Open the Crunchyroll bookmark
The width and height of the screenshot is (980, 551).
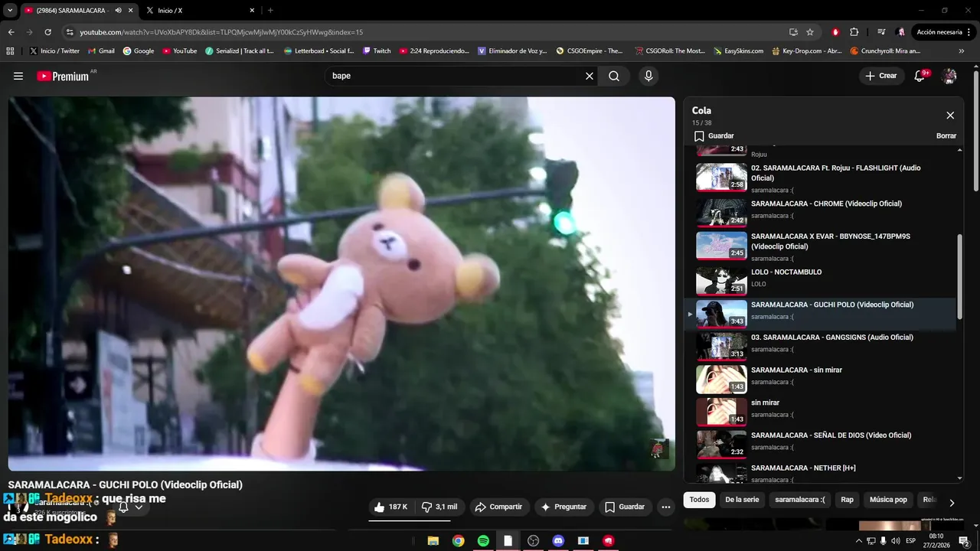tap(885, 51)
